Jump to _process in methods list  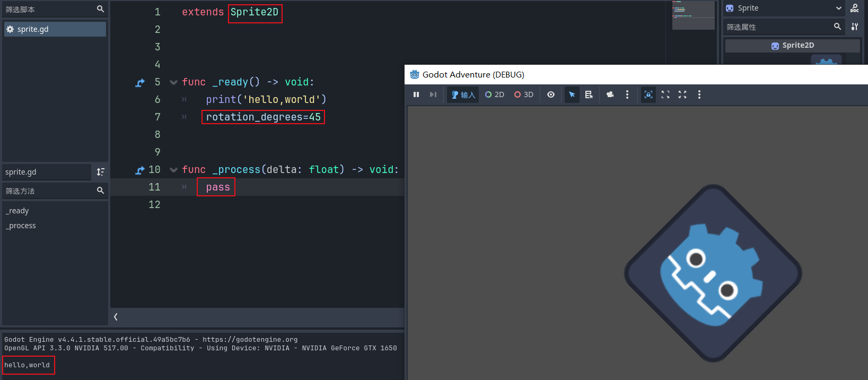click(21, 226)
